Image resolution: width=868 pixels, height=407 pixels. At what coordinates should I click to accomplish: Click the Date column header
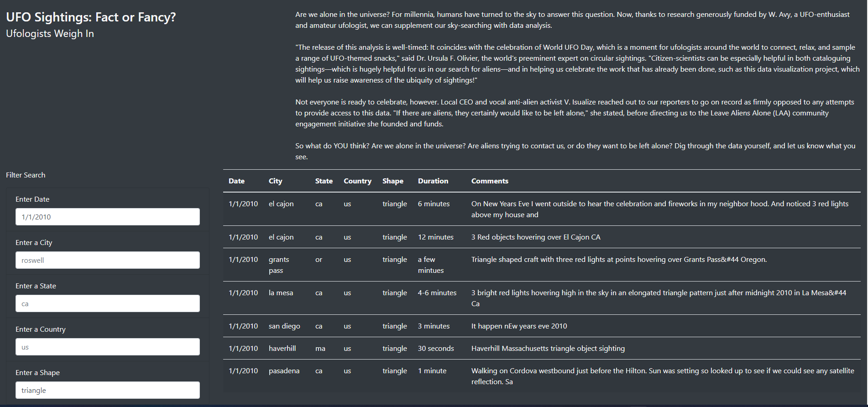pos(236,181)
